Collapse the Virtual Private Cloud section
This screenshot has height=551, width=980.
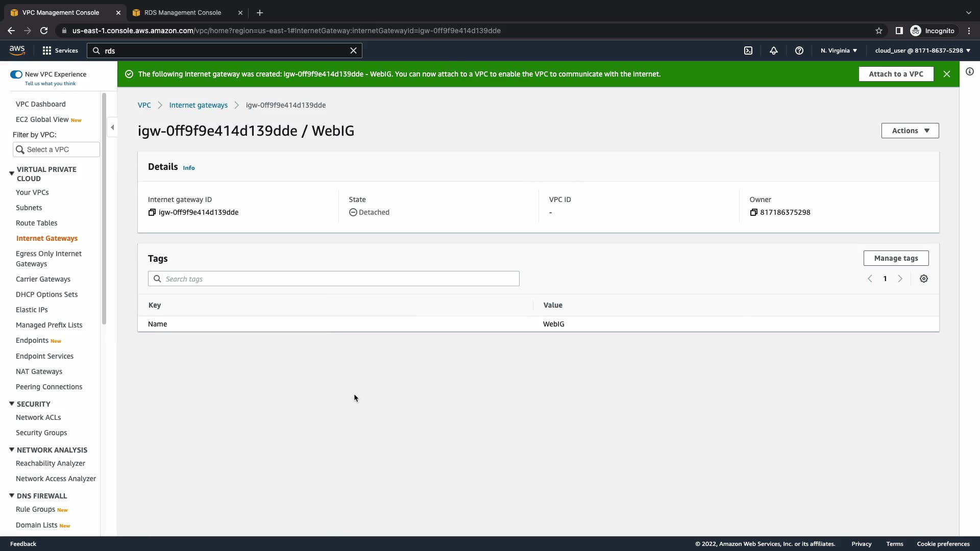[x=12, y=173]
